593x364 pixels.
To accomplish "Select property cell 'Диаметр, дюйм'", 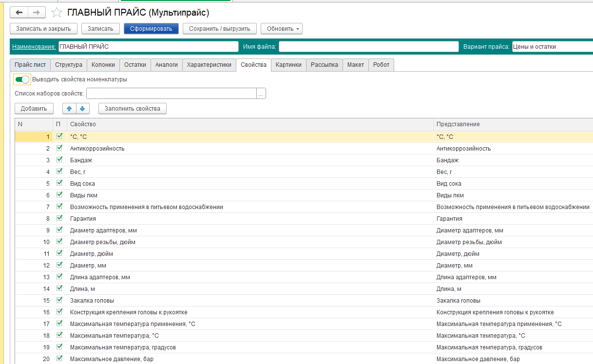I will pyautogui.click(x=250, y=253).
